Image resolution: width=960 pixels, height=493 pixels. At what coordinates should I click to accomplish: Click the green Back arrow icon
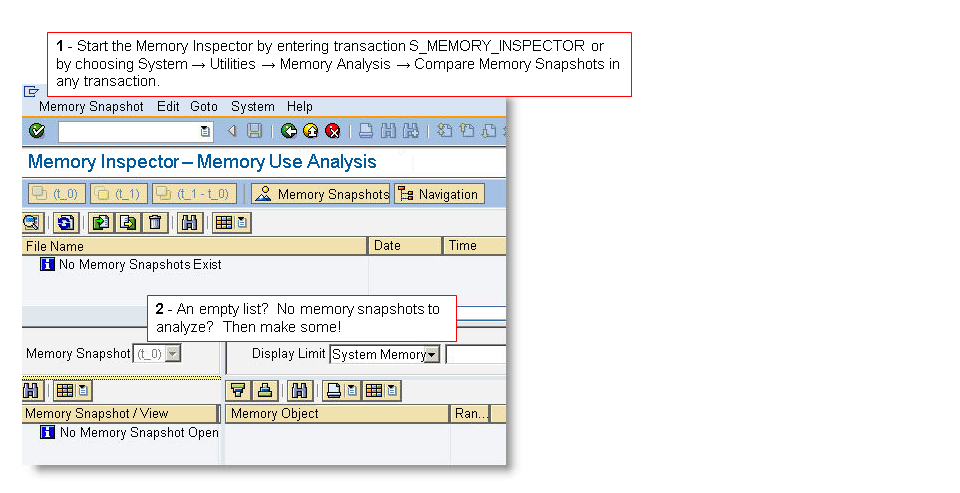(289, 131)
